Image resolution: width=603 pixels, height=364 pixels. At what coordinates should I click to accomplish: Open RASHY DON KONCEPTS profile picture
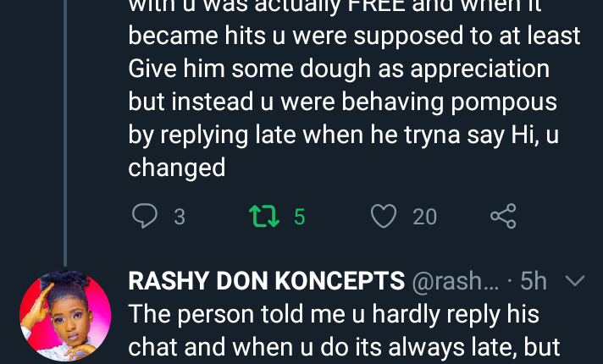[65, 317]
